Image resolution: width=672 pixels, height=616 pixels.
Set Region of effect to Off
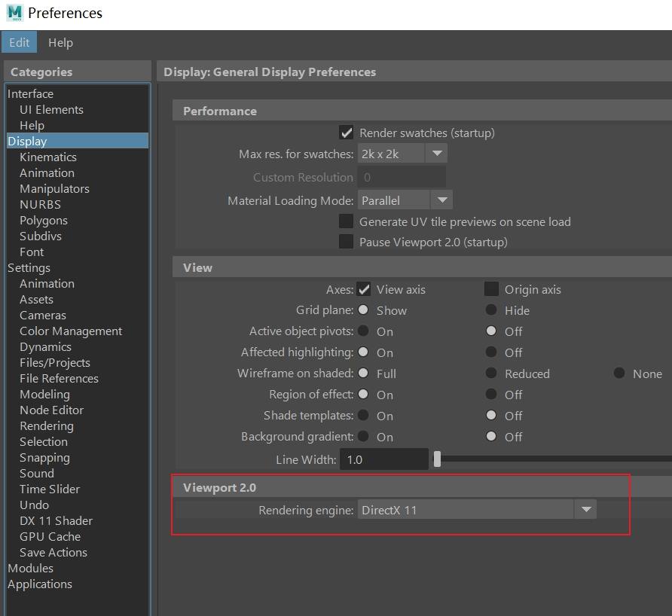point(491,394)
